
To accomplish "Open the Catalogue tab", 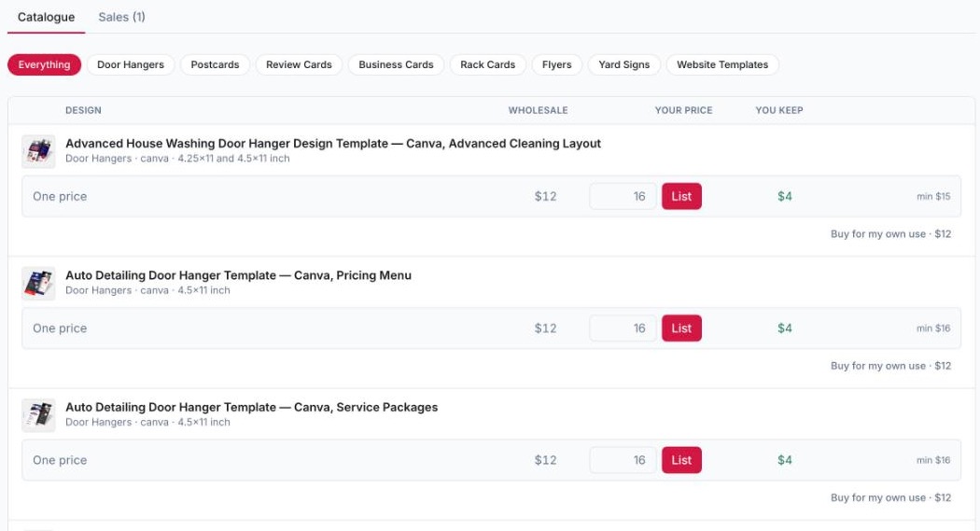I will [47, 17].
